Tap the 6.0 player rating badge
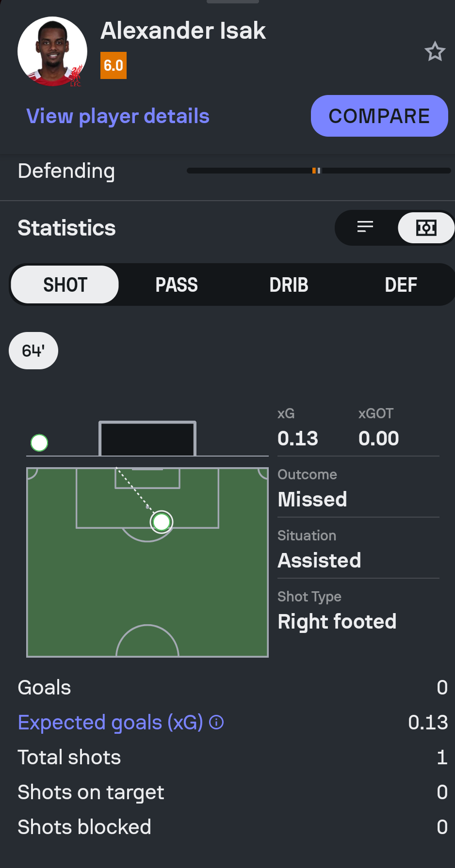The height and width of the screenshot is (868, 455). tap(114, 65)
